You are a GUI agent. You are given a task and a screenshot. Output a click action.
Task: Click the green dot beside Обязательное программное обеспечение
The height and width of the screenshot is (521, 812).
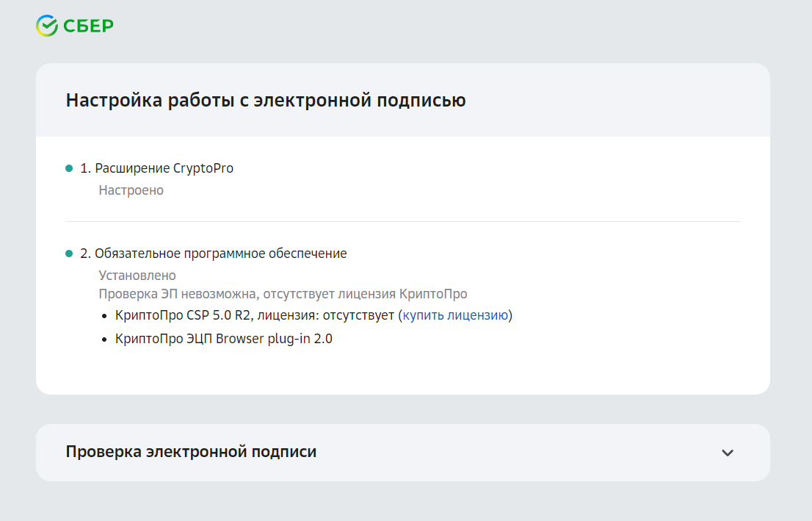coord(69,254)
